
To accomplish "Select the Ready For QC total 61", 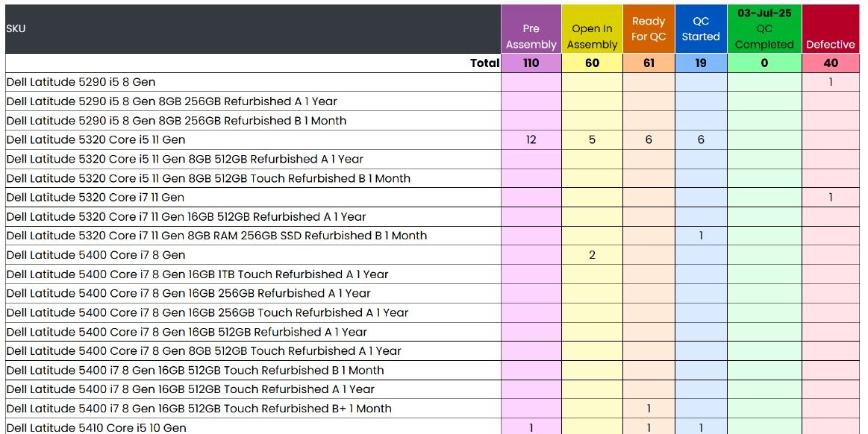I will pos(649,63).
